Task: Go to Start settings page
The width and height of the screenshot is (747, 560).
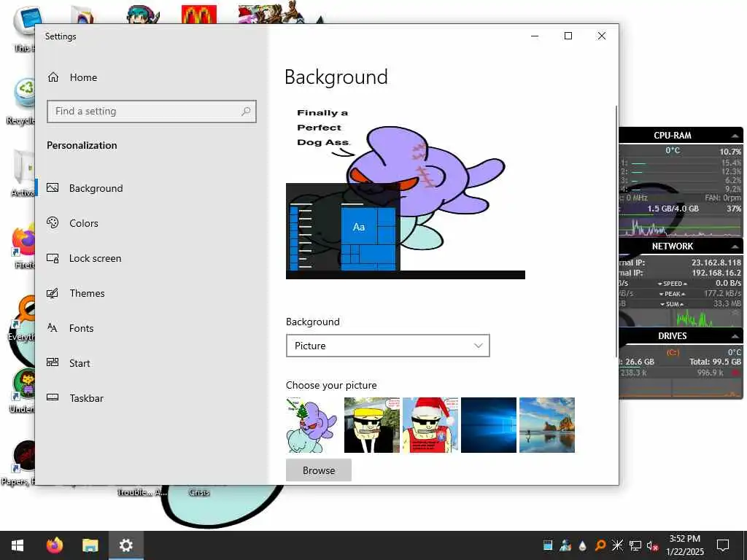Action: (80, 363)
